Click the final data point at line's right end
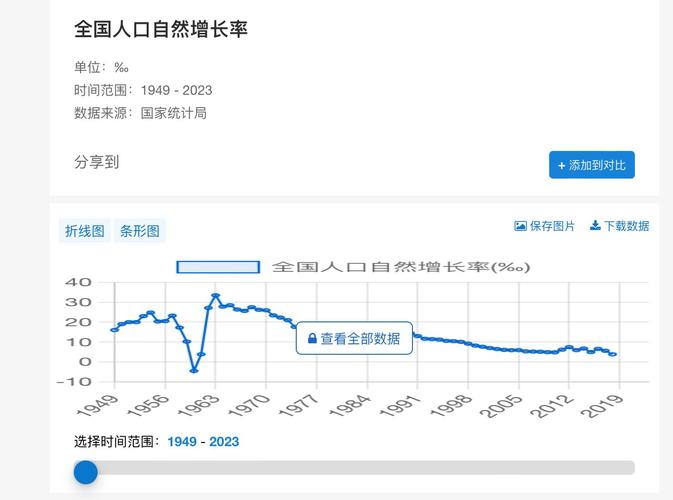Image resolution: width=673 pixels, height=500 pixels. point(613,354)
